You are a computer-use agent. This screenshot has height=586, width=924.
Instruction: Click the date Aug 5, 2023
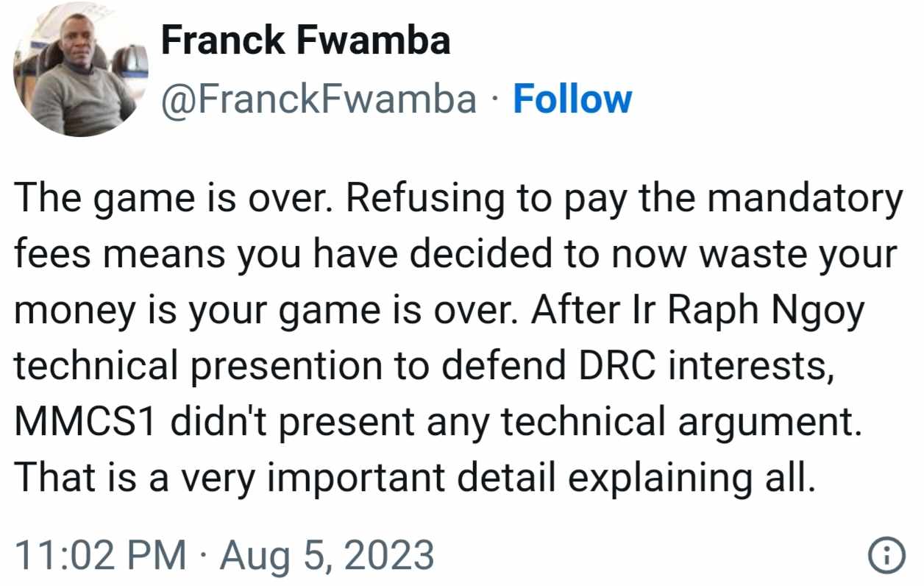pyautogui.click(x=327, y=556)
